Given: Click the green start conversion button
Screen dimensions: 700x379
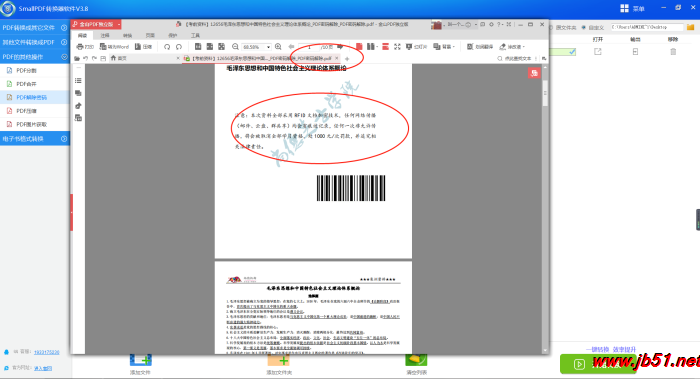Looking at the screenshot, I should pyautogui.click(x=597, y=364).
